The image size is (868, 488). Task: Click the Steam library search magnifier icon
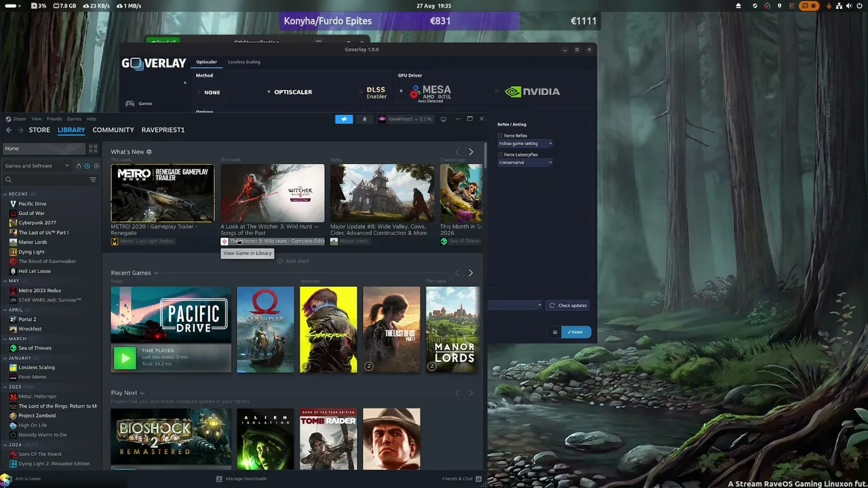pos(8,180)
